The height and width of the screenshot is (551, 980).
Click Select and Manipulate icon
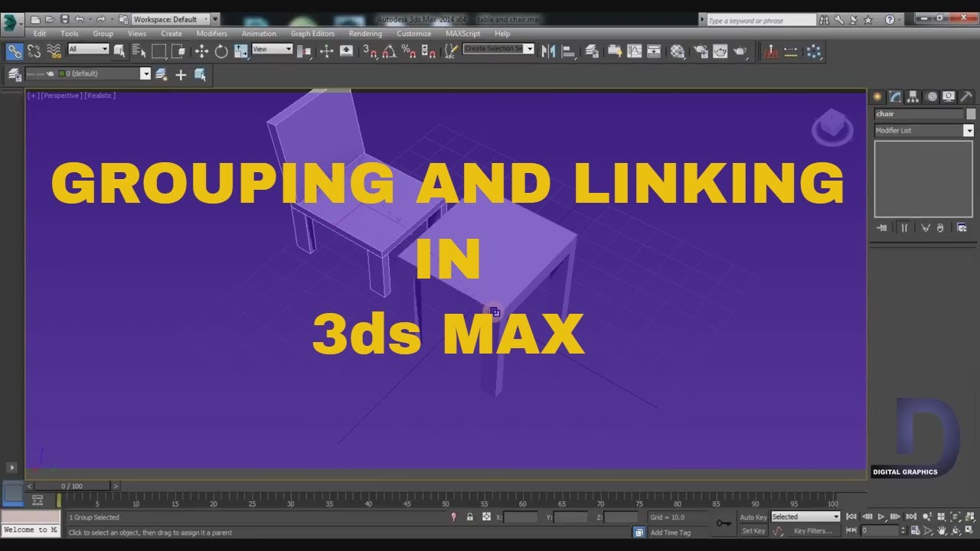point(326,51)
